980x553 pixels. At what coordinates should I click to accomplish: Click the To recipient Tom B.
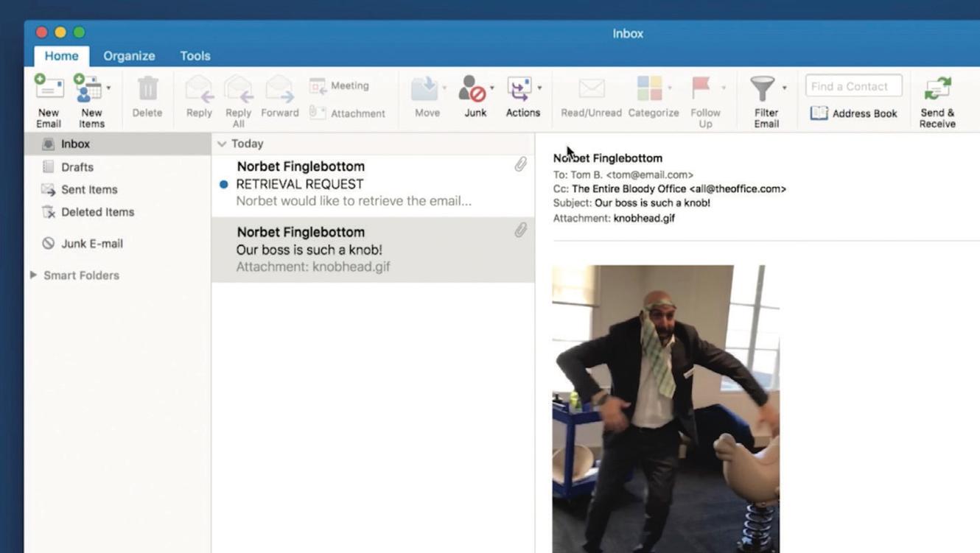[x=631, y=175]
